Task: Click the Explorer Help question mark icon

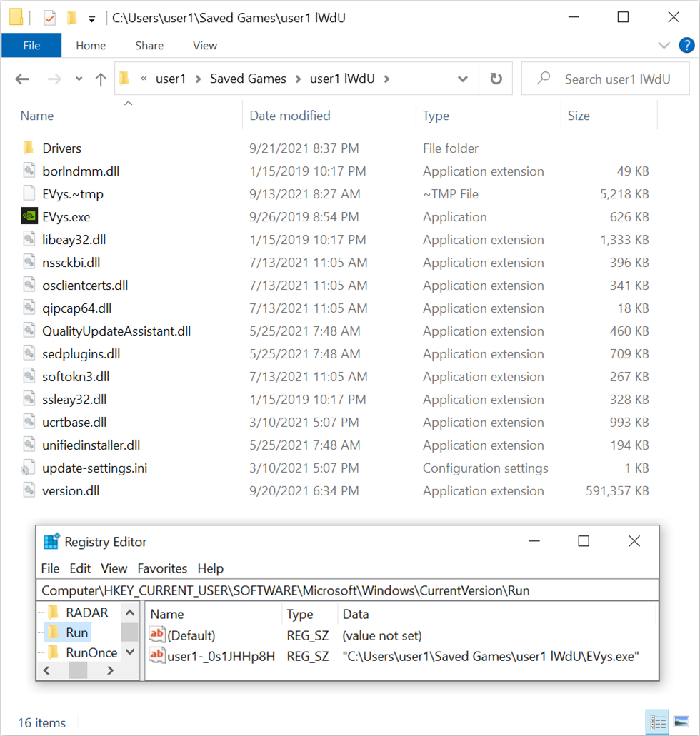Action: [686, 46]
